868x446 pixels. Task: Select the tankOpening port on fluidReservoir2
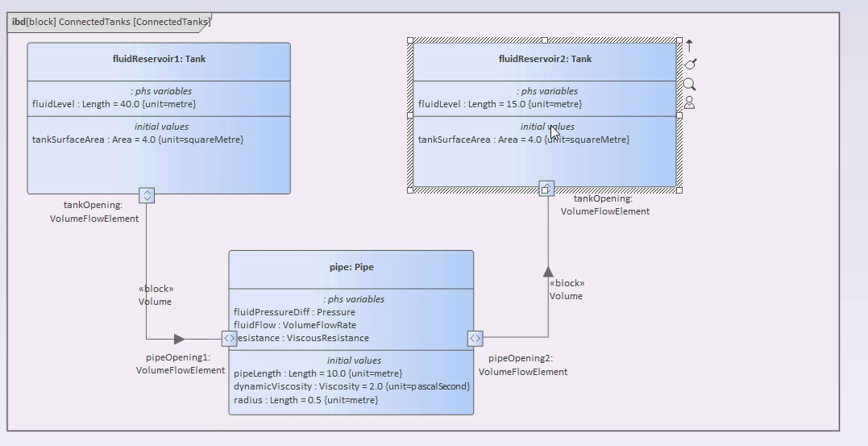click(x=546, y=189)
